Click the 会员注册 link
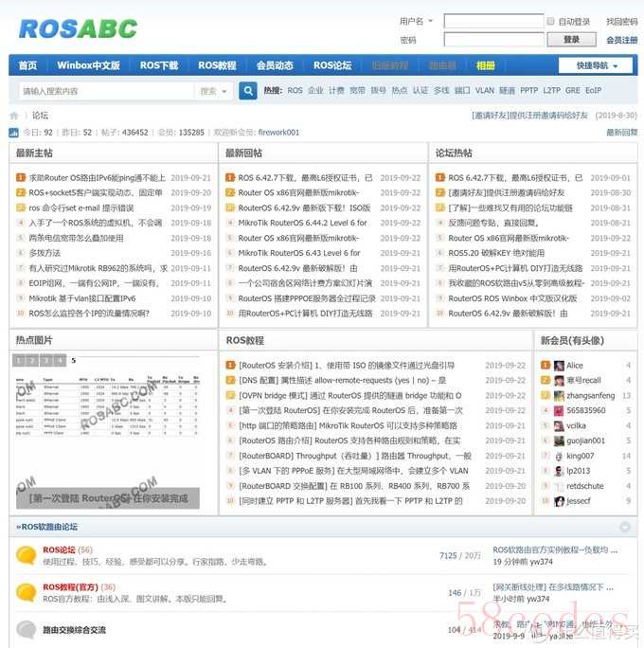This screenshot has height=648, width=644. coord(622,40)
